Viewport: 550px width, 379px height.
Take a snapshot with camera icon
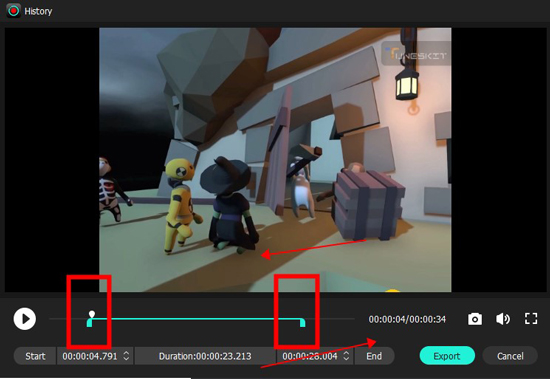pos(475,319)
